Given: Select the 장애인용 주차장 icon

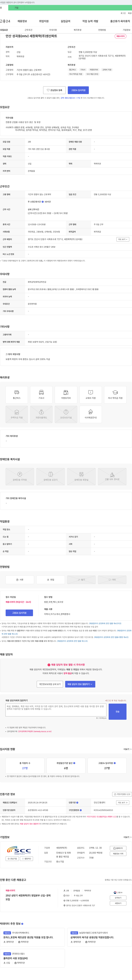Looking at the screenshot, I should [20, 476].
